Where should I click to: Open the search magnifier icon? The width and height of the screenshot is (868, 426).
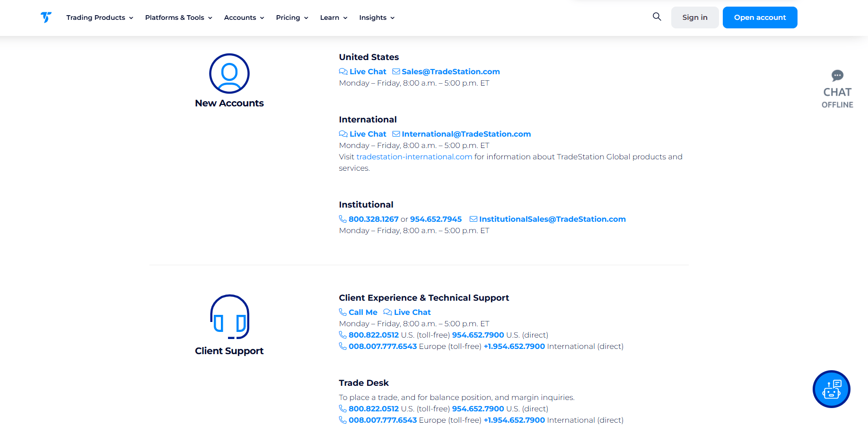coord(657,17)
